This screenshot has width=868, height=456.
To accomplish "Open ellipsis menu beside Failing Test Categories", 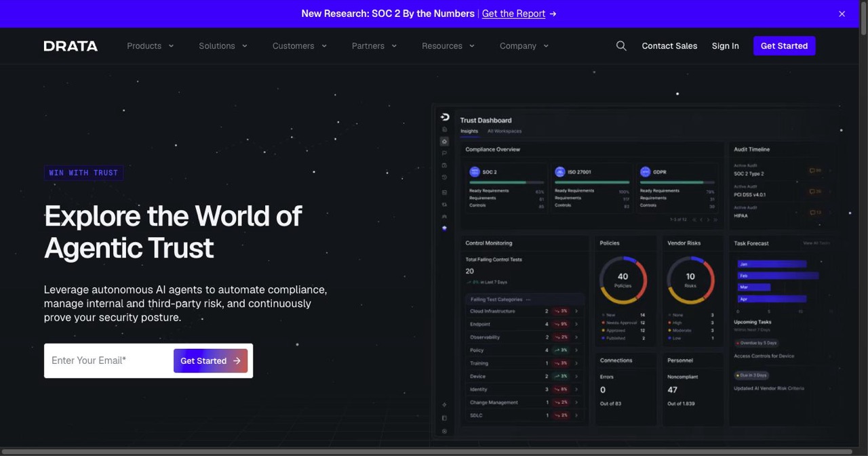I will (x=528, y=299).
